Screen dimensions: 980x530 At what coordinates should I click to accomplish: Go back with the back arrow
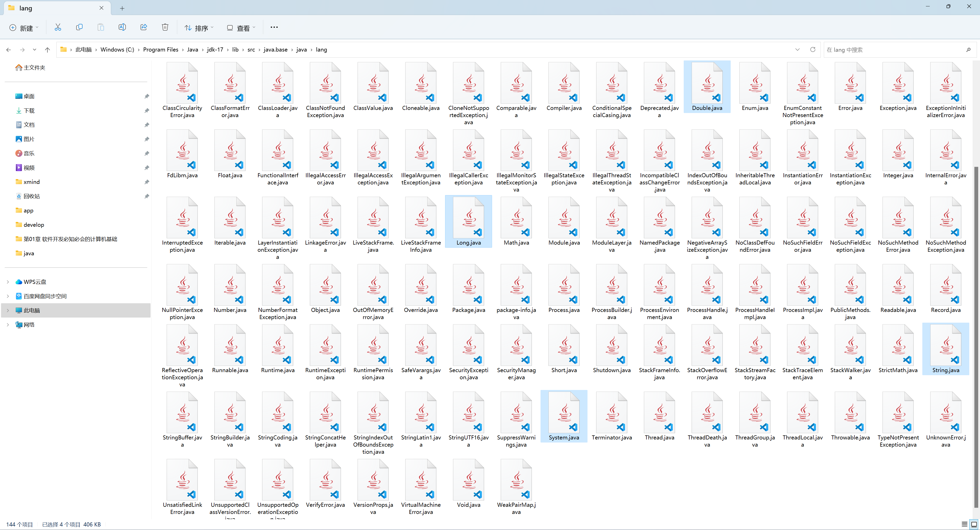pyautogui.click(x=9, y=50)
